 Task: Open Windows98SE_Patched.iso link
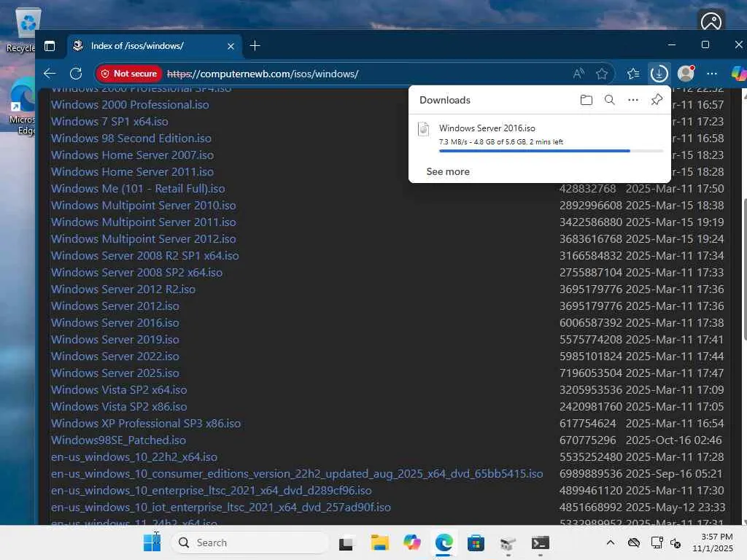pyautogui.click(x=119, y=440)
